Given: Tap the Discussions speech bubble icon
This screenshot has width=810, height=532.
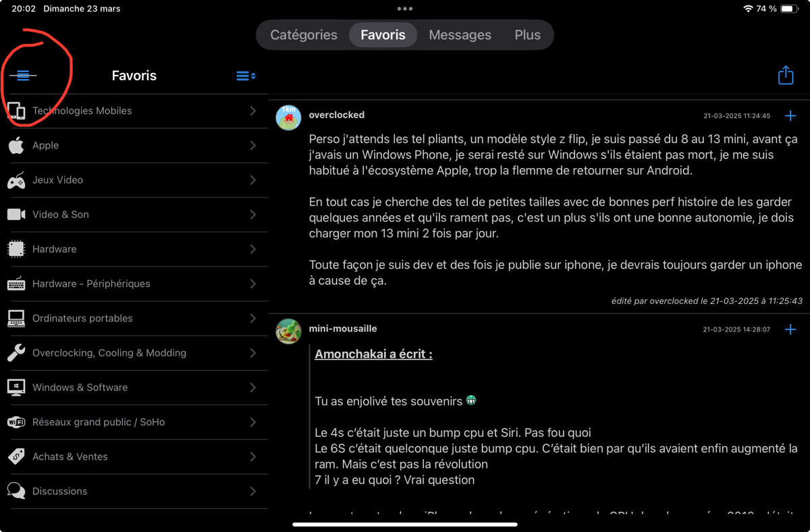Looking at the screenshot, I should click(x=16, y=491).
